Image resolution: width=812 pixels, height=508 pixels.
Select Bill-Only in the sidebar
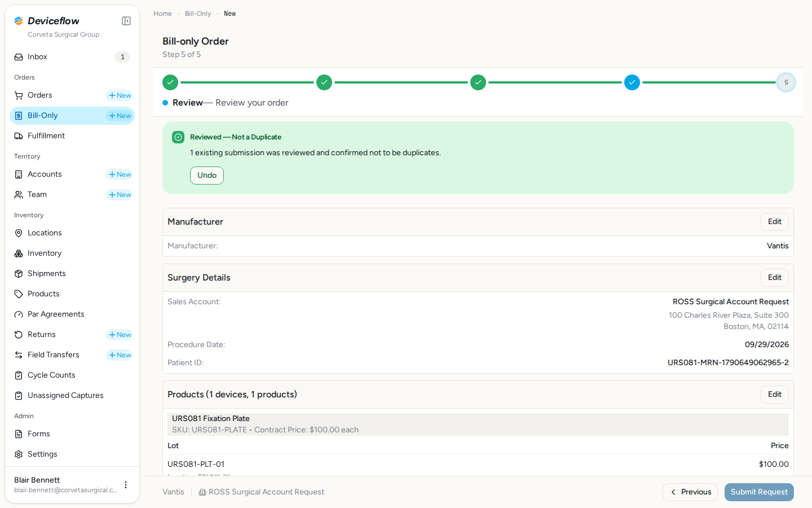click(72, 116)
